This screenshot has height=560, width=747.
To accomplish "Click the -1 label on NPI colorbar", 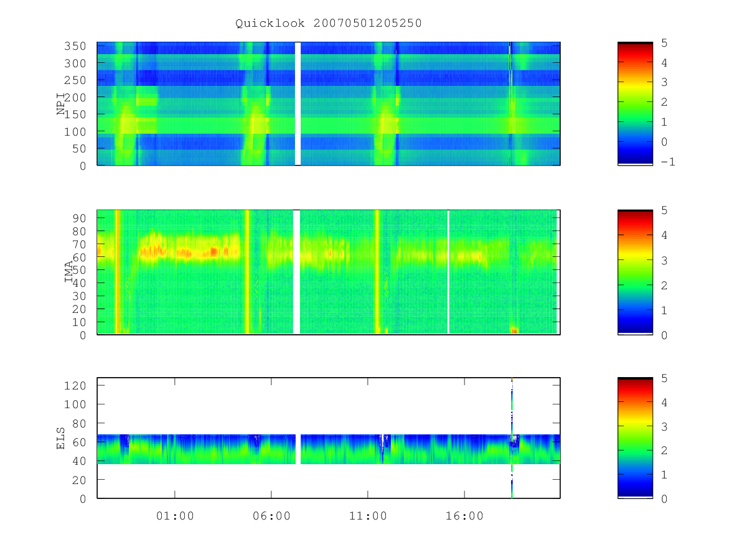I will point(667,162).
